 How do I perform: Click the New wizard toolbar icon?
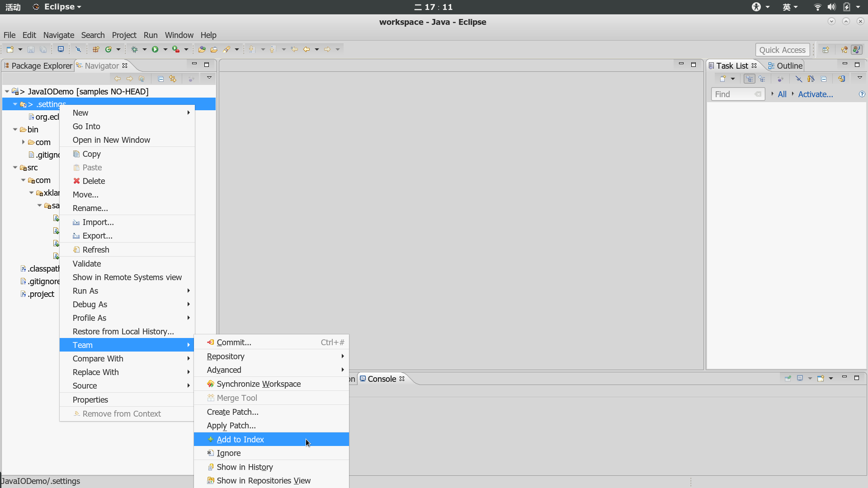coord(10,49)
